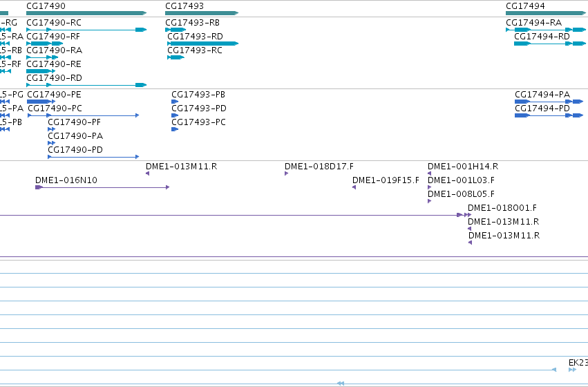Click protein label CG17494-PA
588x387 pixels.
(x=542, y=95)
